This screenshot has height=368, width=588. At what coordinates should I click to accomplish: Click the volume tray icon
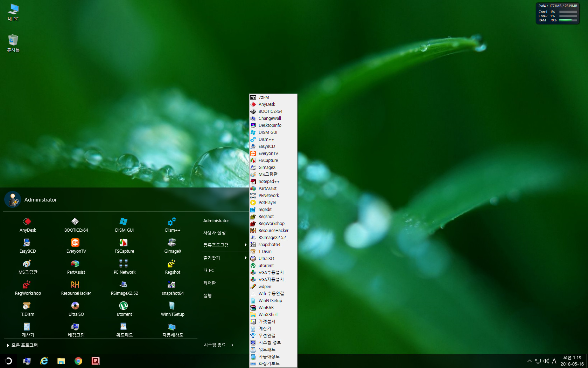tap(546, 361)
